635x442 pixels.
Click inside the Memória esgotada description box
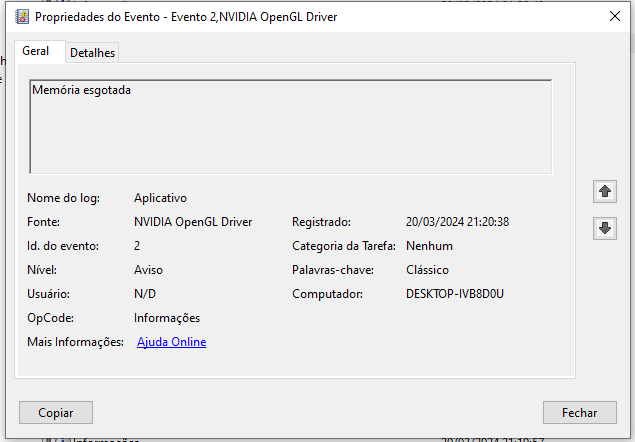point(291,127)
